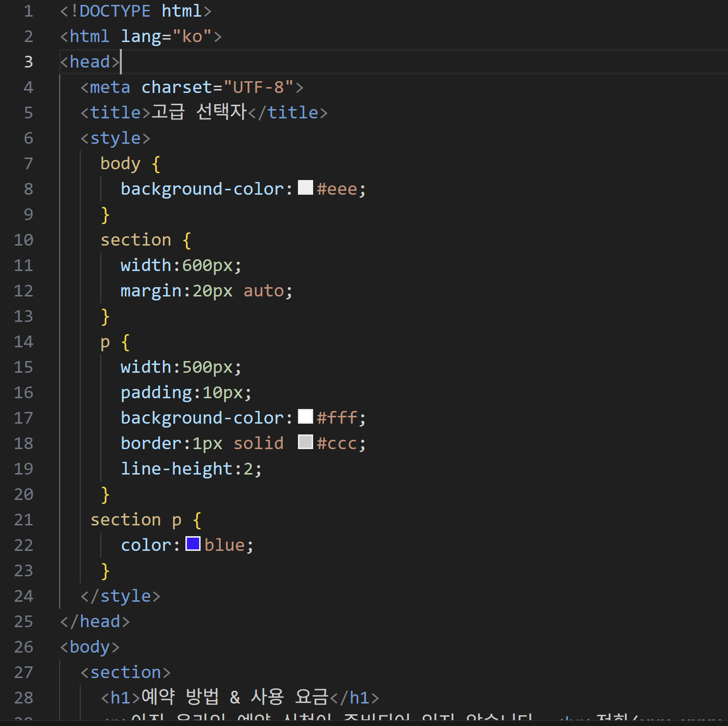Click line number 26 in the gutter

point(23,647)
